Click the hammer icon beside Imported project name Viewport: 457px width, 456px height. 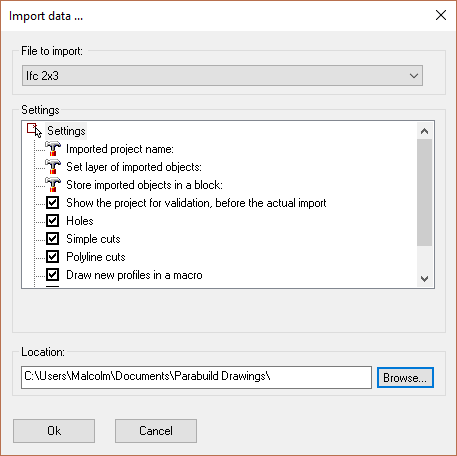(x=53, y=149)
